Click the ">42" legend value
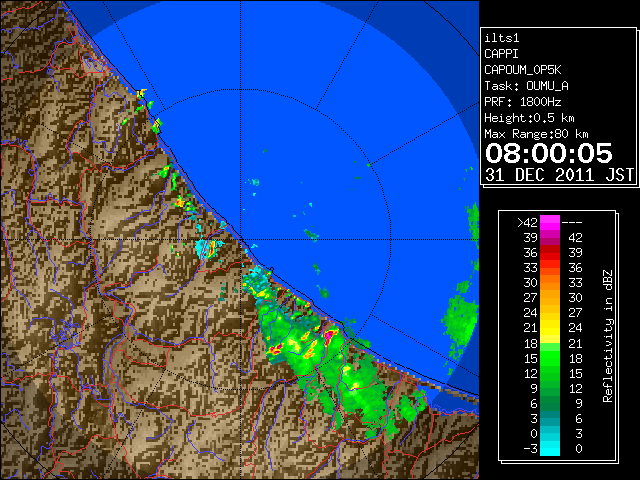 point(527,223)
